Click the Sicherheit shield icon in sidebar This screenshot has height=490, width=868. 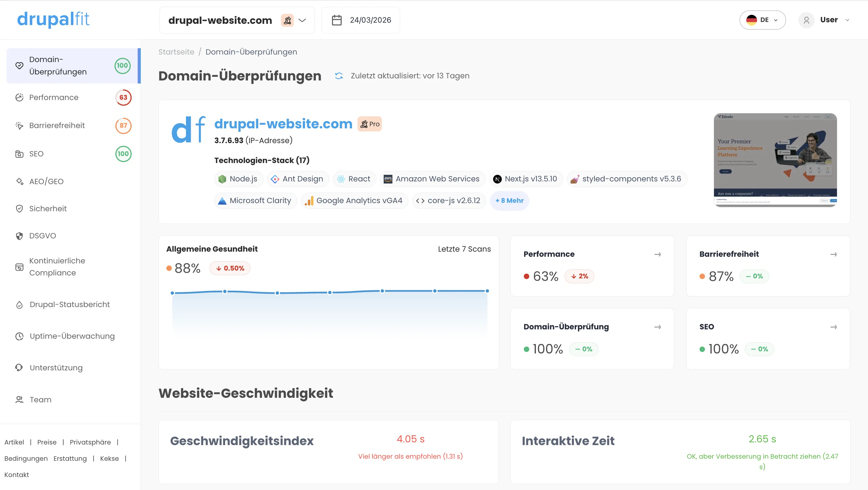point(19,209)
